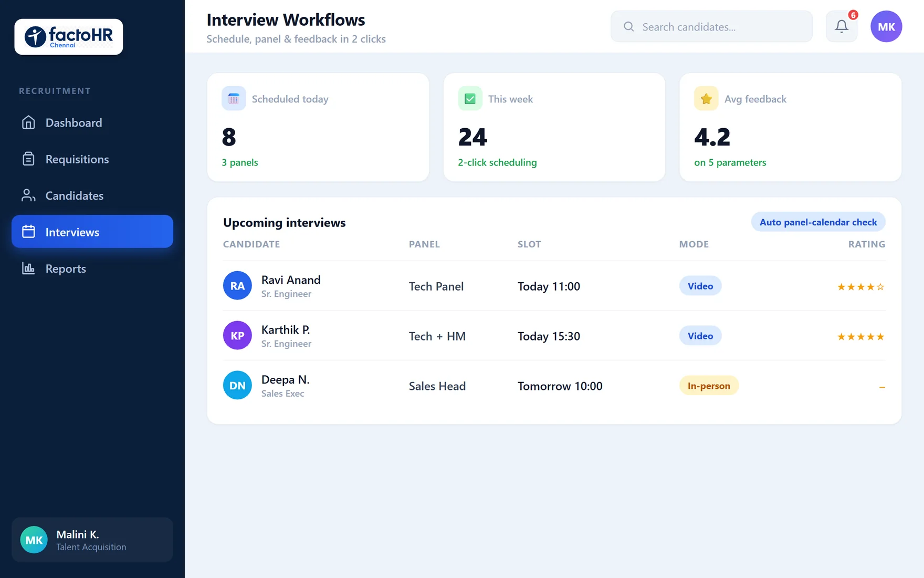Click the In-person badge for Deepa N.
This screenshot has width=924, height=578.
tap(709, 386)
